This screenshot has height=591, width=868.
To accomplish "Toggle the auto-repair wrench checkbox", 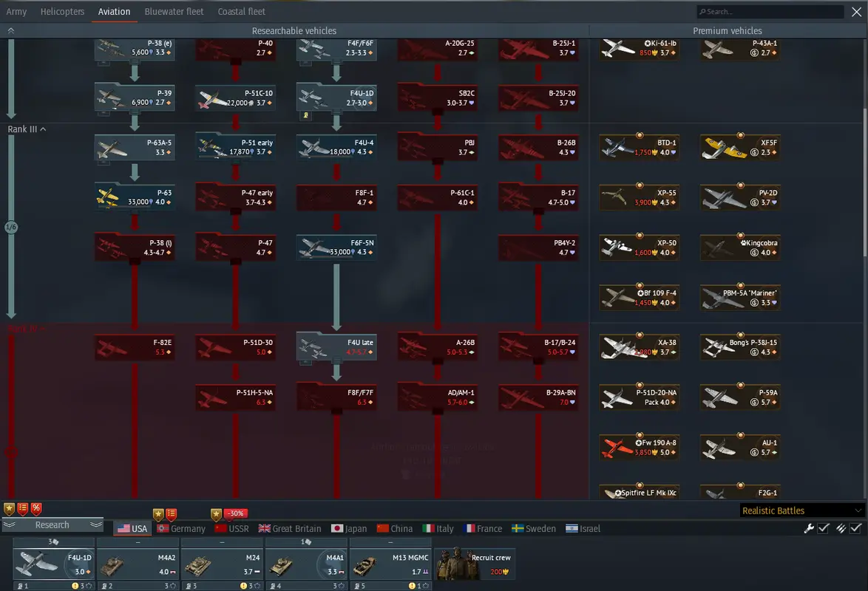I will click(823, 528).
